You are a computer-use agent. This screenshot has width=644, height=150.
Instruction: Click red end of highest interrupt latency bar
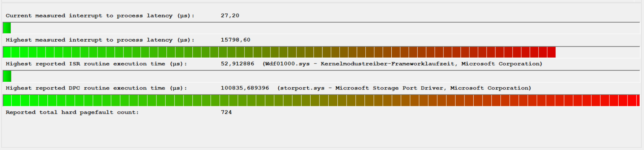(551, 52)
